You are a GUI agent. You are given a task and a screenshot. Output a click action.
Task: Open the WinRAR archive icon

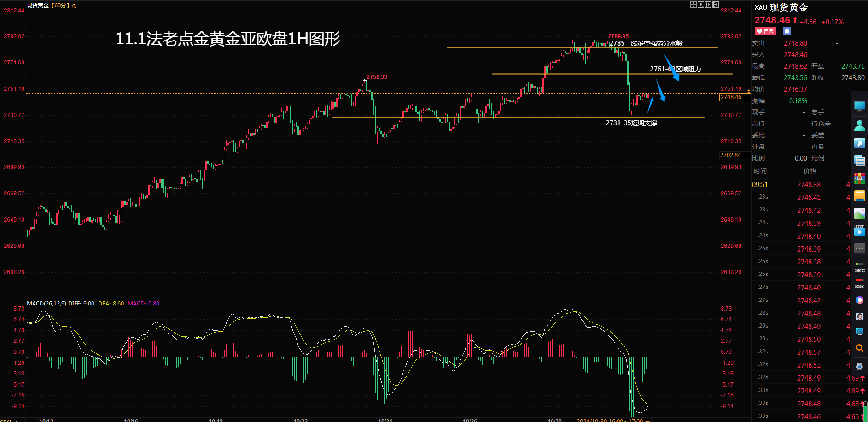(860, 178)
